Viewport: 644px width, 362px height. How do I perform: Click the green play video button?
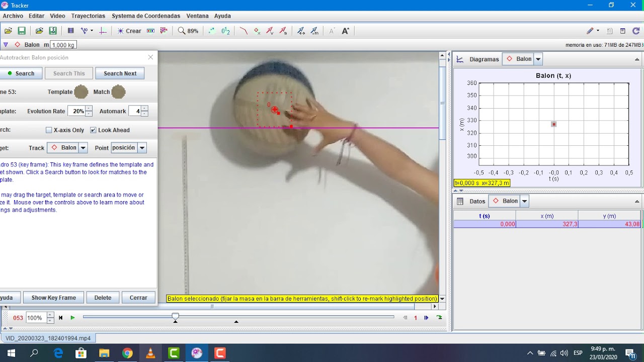pyautogui.click(x=72, y=318)
